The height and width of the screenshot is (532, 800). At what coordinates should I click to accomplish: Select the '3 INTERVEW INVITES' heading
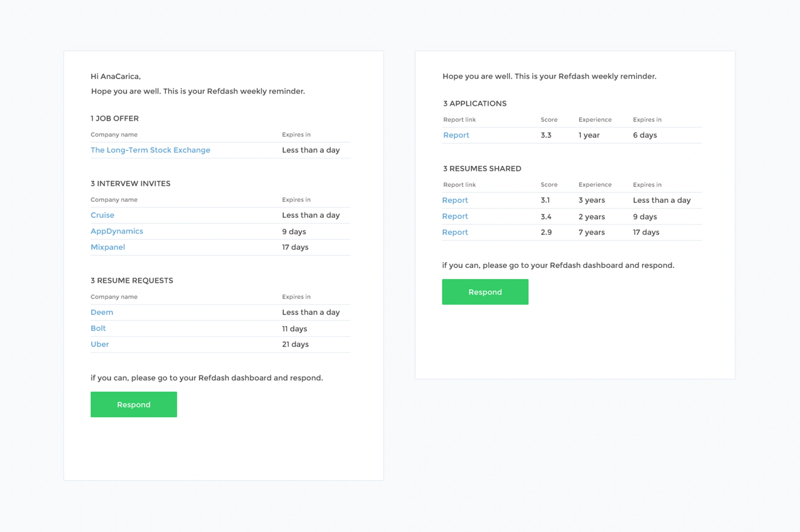pos(130,184)
